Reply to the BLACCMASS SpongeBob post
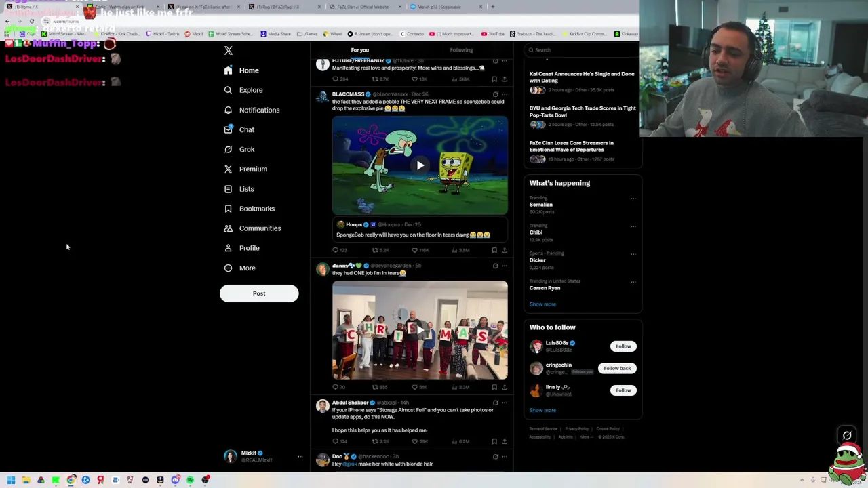 (339, 250)
